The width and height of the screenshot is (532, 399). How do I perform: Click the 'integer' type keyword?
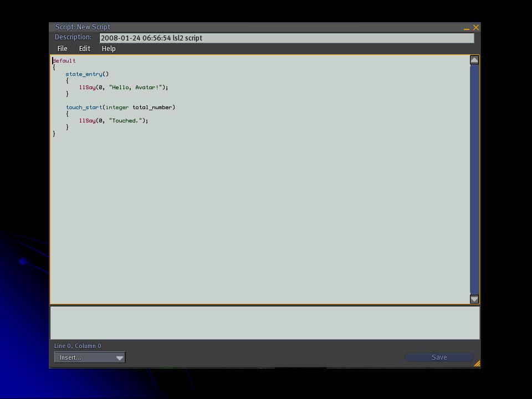[x=117, y=107]
